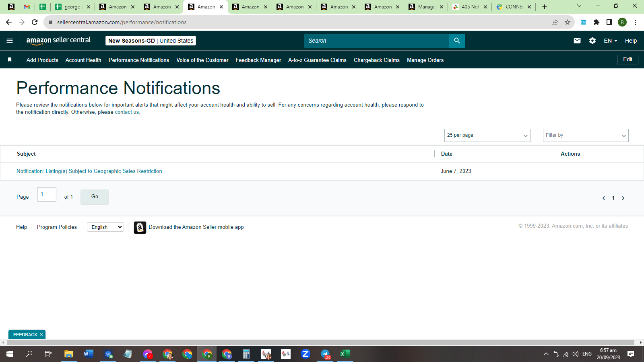Screen dimensions: 644x362
Task: Show hidden system tray icons
Action: (546, 354)
